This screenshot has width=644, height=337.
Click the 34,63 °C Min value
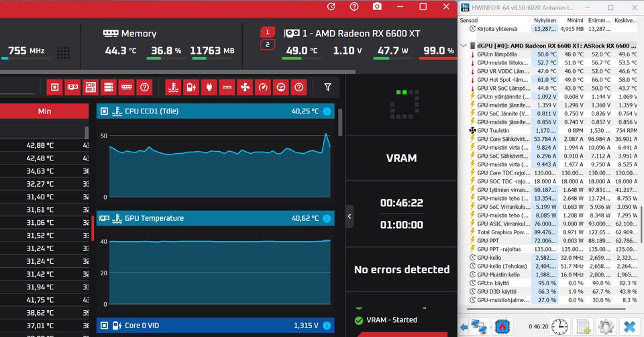click(x=40, y=171)
